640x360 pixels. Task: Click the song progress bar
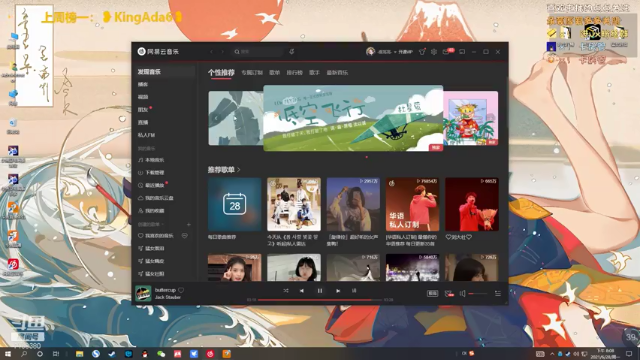[x=320, y=300]
